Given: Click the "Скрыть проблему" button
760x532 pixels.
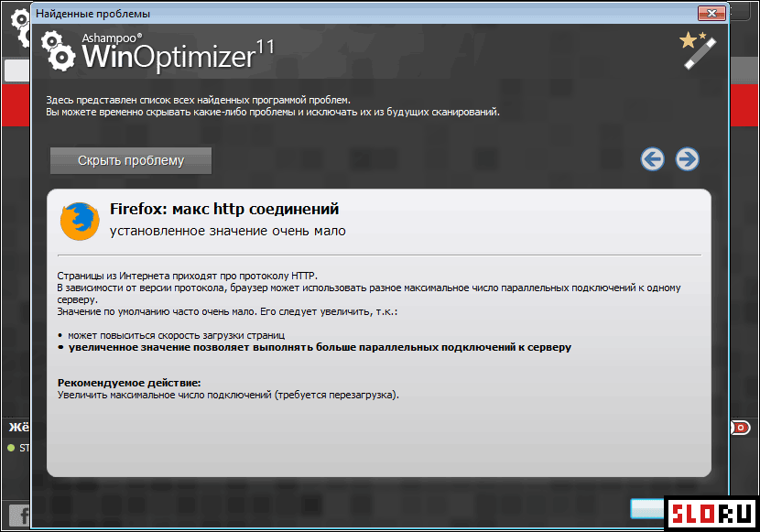Looking at the screenshot, I should click(x=131, y=160).
